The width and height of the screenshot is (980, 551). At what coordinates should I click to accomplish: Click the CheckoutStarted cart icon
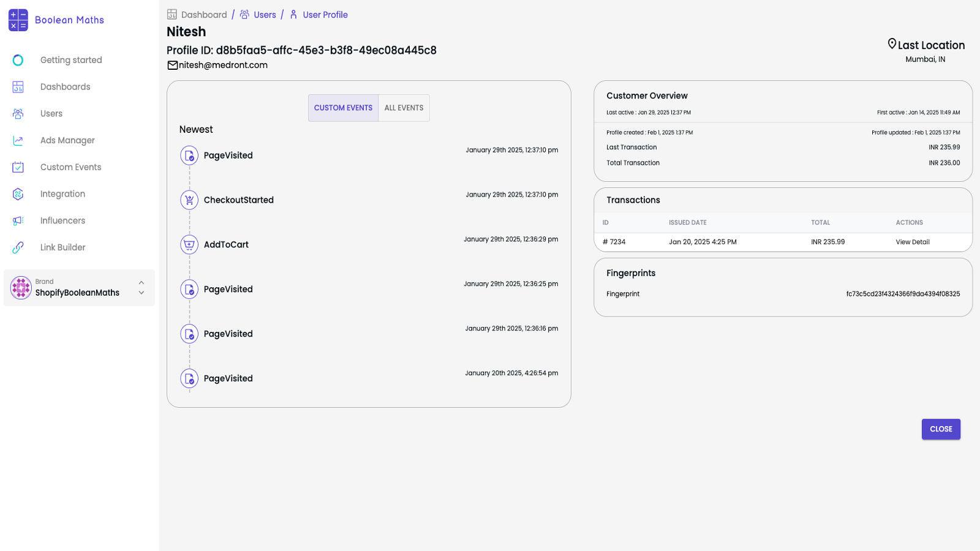tap(189, 200)
